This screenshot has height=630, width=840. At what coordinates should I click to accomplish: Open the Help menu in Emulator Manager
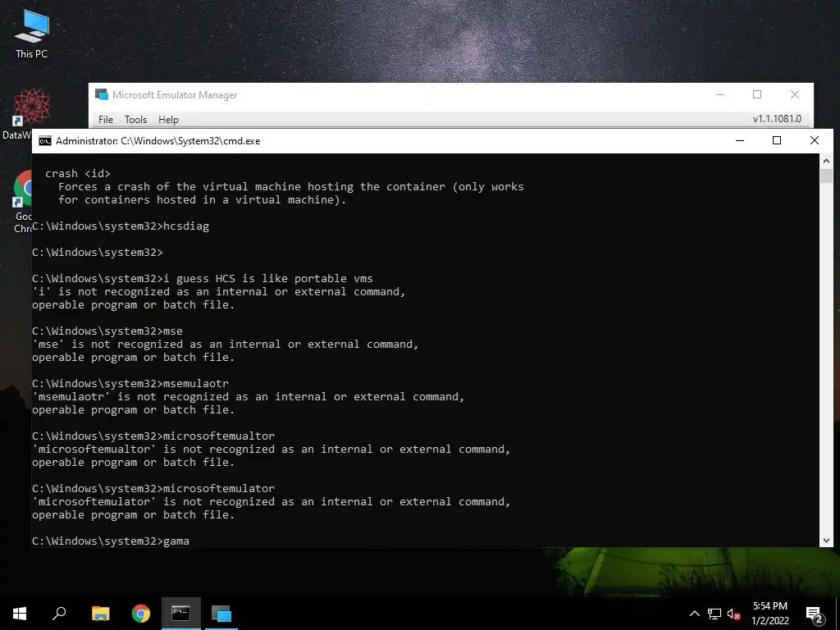[168, 120]
